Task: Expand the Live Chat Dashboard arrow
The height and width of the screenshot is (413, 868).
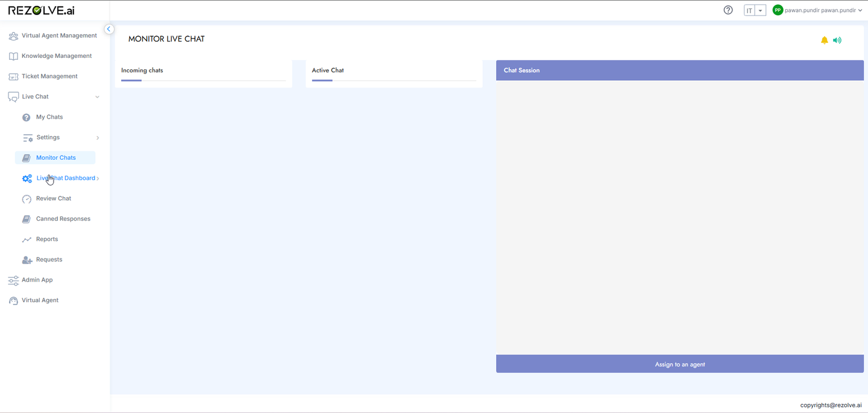Action: pos(98,178)
